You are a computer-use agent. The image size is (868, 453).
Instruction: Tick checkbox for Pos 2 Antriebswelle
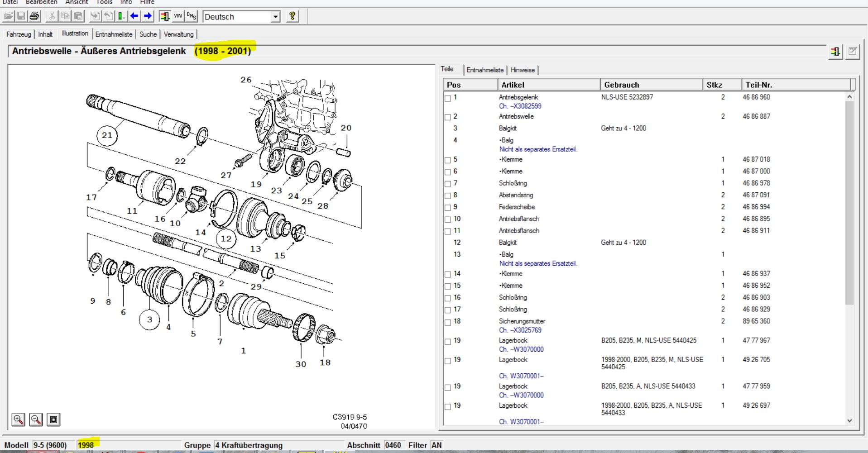(x=448, y=117)
